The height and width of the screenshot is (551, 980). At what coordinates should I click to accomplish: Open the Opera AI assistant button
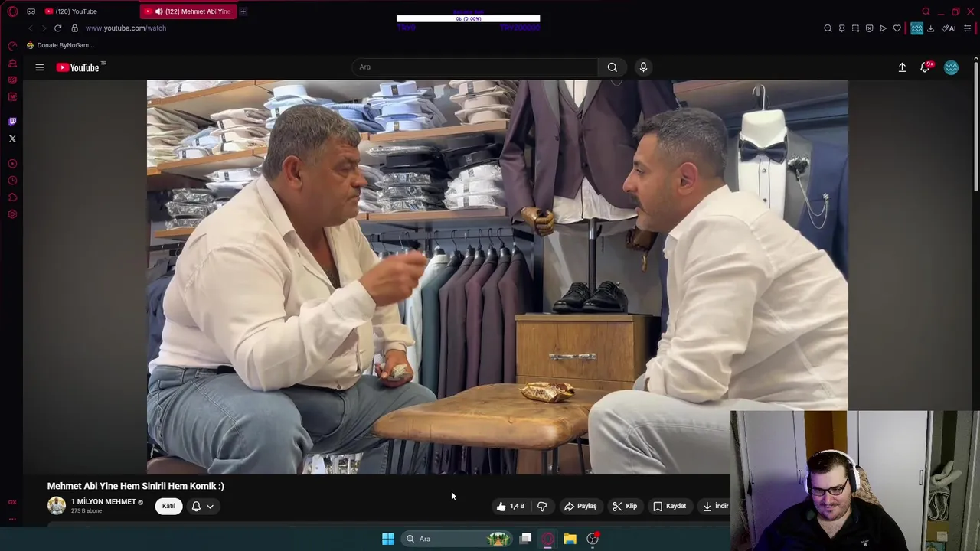pyautogui.click(x=949, y=28)
